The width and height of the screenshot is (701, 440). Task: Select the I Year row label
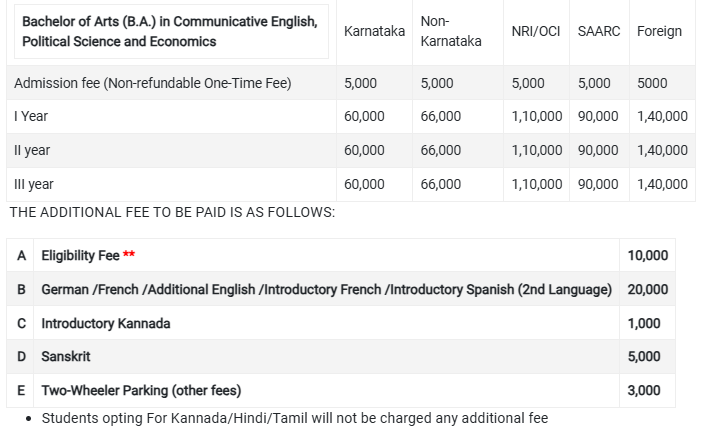(x=31, y=116)
